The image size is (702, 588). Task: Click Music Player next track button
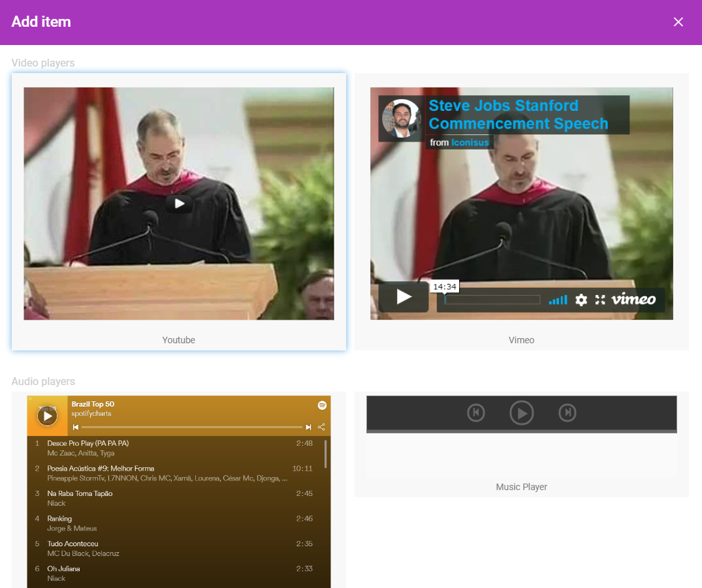click(x=567, y=412)
